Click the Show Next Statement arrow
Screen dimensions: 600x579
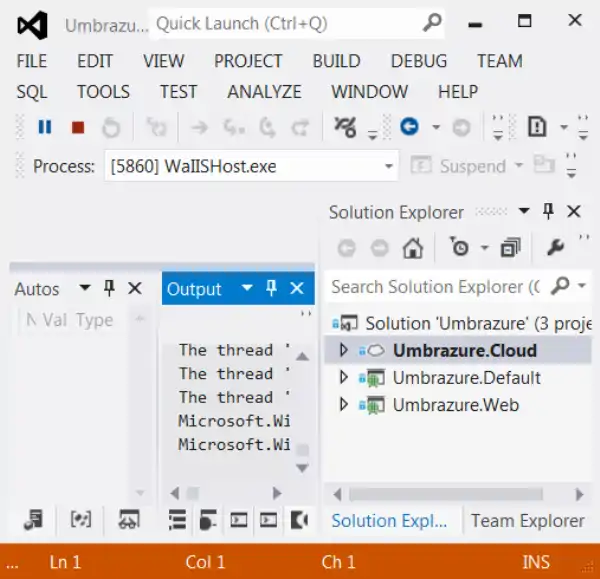tap(199, 127)
